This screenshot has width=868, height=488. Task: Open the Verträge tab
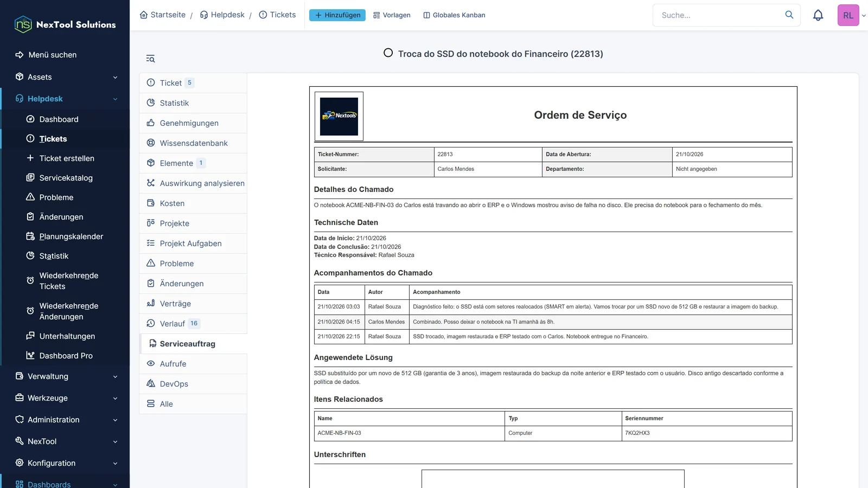click(x=193, y=304)
